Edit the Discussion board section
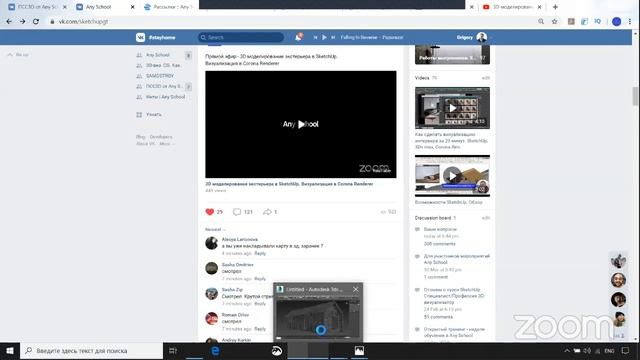 pyautogui.click(x=486, y=218)
